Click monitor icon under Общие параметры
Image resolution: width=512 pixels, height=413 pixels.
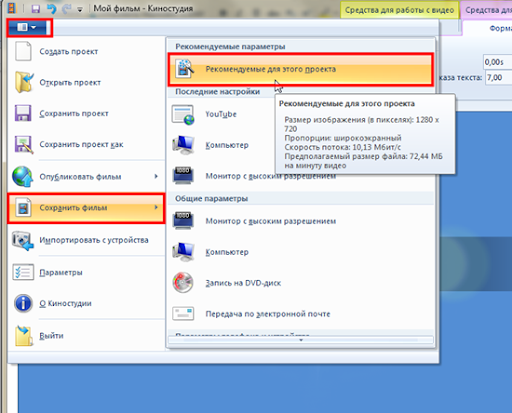click(183, 220)
